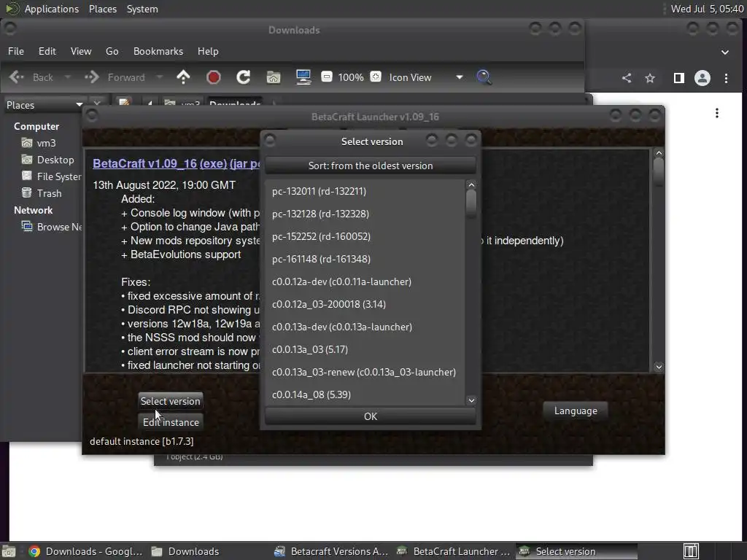Open Desktop in Places sidebar
This screenshot has width=747, height=560.
point(55,160)
